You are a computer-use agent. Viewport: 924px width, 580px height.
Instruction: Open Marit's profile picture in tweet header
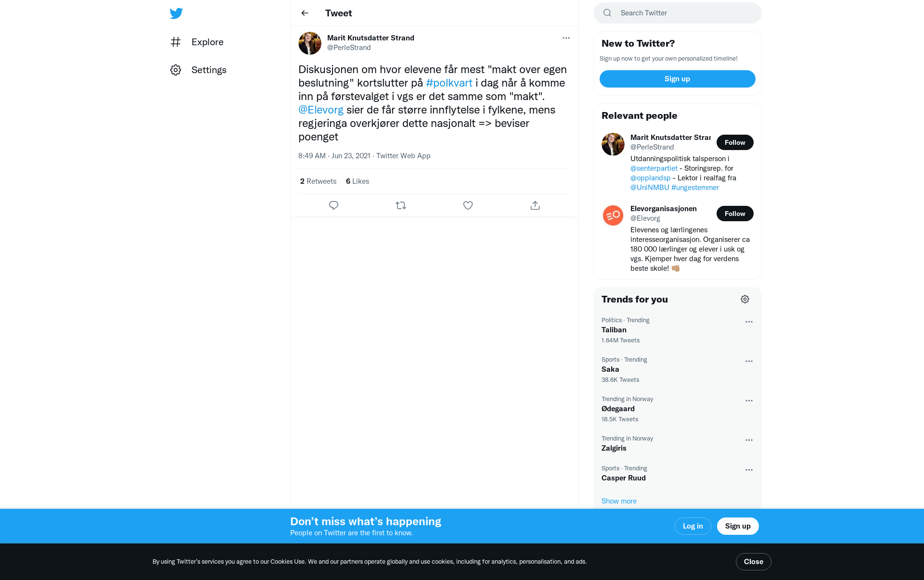tap(310, 43)
